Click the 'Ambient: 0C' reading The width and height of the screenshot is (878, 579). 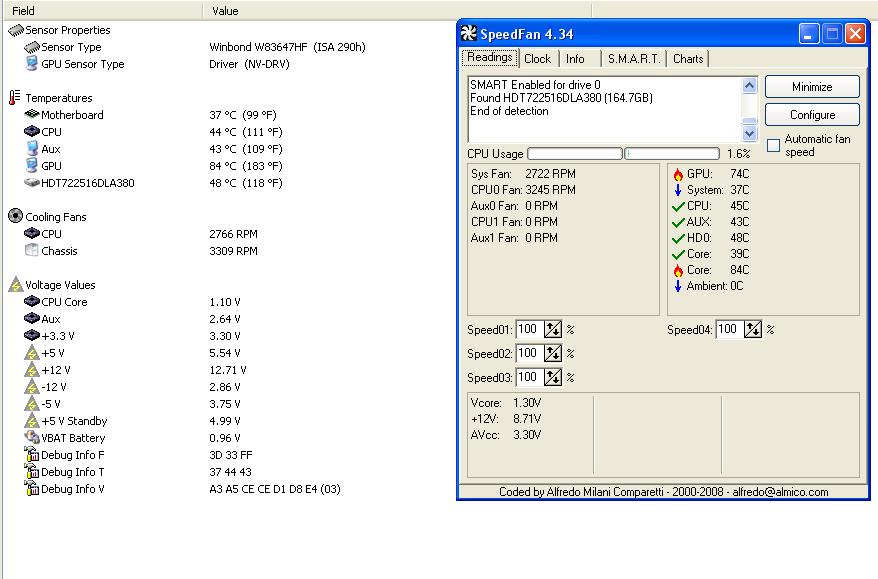pos(715,286)
